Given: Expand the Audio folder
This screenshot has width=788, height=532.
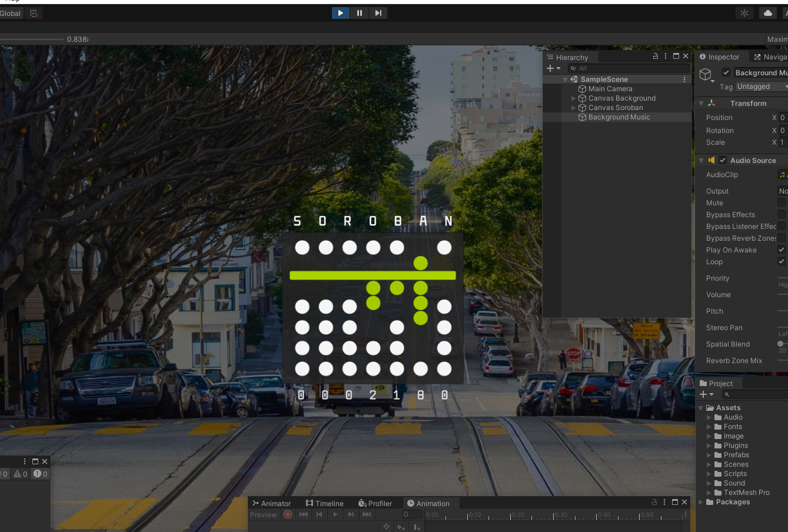Looking at the screenshot, I should pos(709,417).
